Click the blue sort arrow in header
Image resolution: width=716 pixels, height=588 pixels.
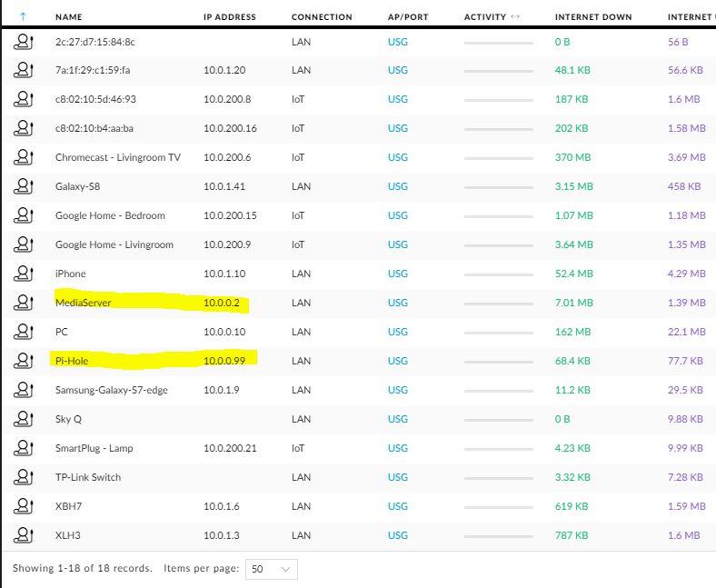(23, 17)
